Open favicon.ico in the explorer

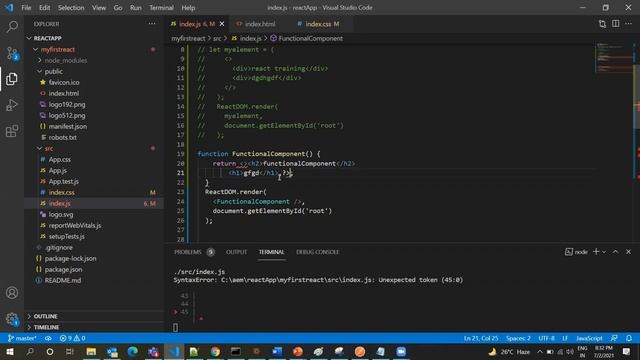(x=64, y=82)
